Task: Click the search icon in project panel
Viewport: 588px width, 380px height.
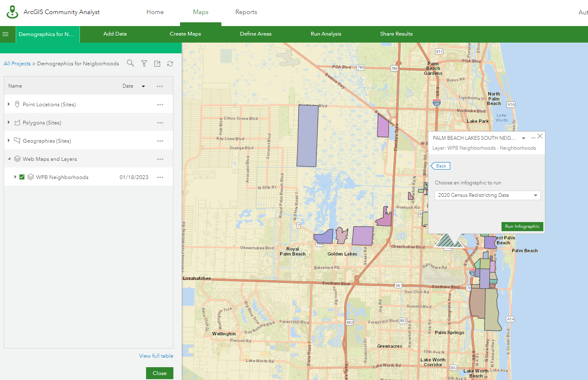Action: pos(130,63)
